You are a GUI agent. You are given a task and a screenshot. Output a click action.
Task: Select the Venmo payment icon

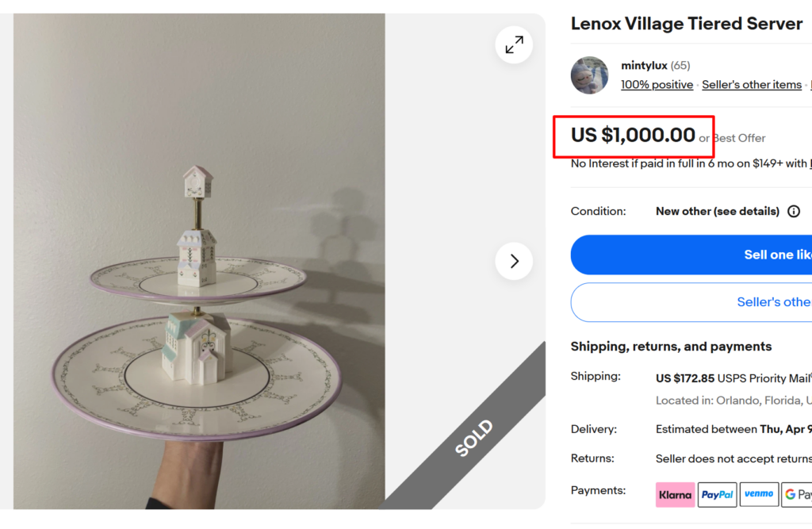tap(759, 494)
